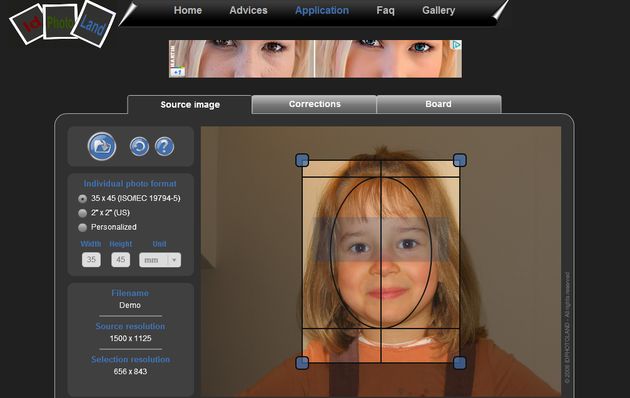This screenshot has height=398, width=630.
Task: Open an image with the folder icon
Action: coord(102,146)
